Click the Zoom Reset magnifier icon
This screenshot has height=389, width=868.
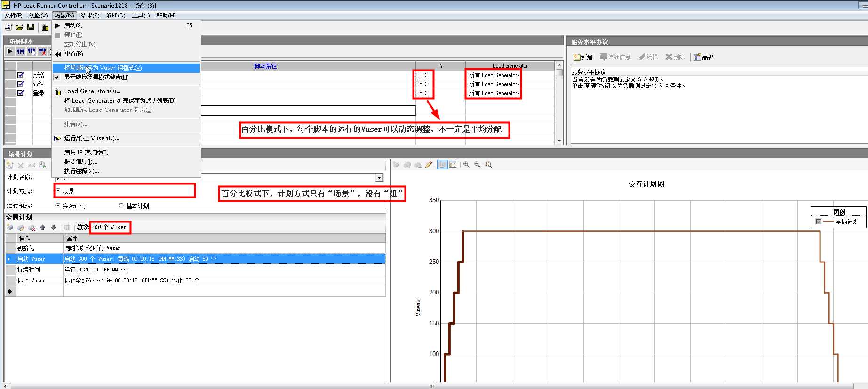pos(488,165)
